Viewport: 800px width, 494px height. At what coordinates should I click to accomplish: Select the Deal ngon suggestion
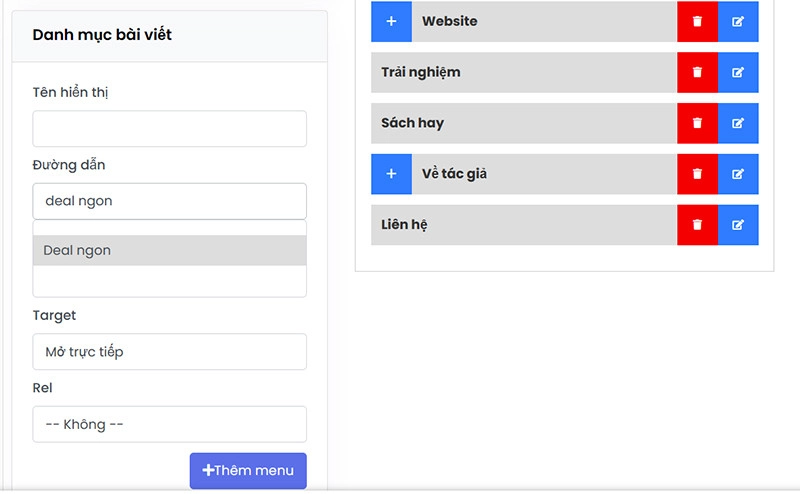(x=169, y=250)
